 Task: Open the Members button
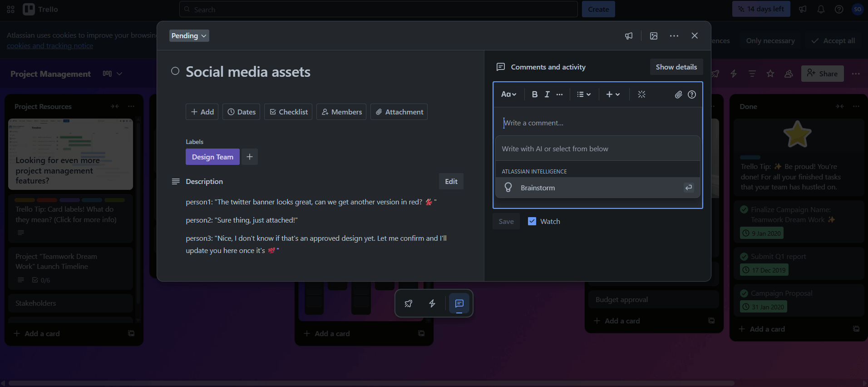coord(341,112)
